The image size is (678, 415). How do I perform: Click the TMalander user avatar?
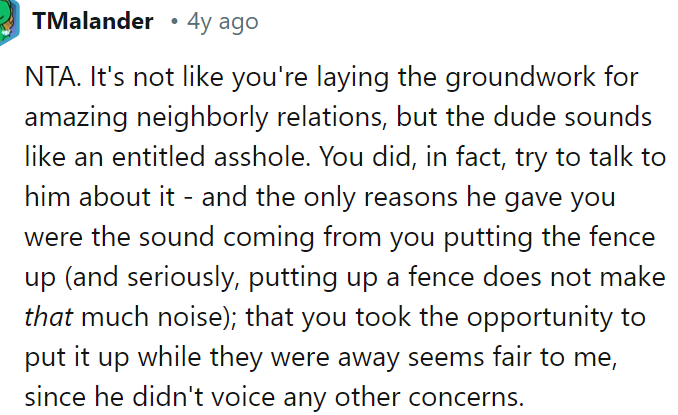[x=6, y=22]
